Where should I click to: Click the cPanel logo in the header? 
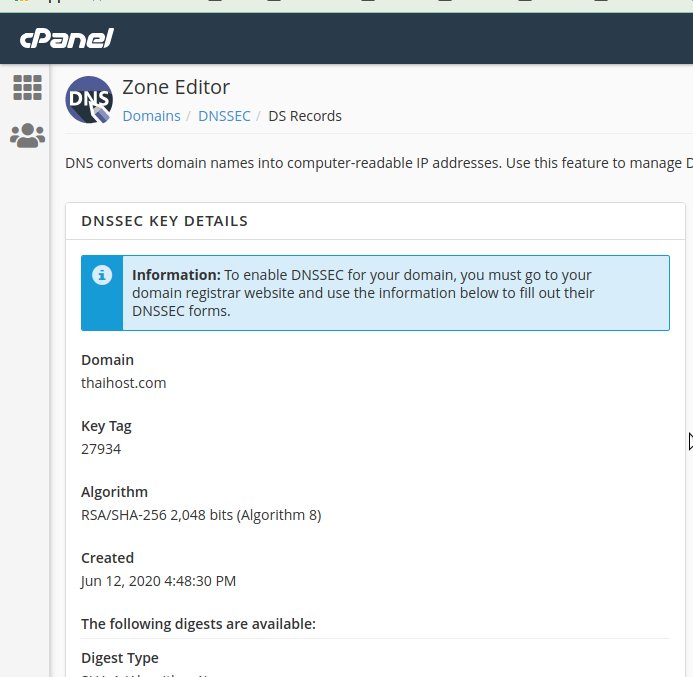coord(66,39)
